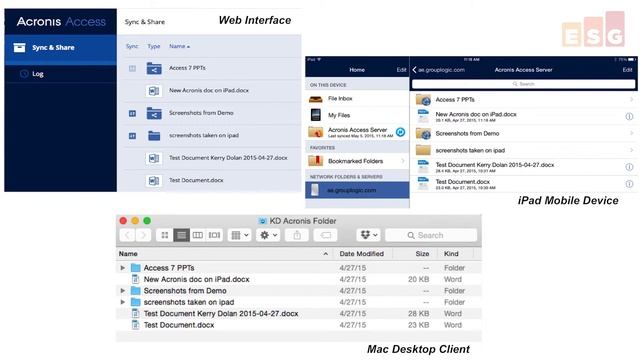Expand Access 7 PPTs folder in Finder
This screenshot has height=360, width=640.
pos(122,268)
